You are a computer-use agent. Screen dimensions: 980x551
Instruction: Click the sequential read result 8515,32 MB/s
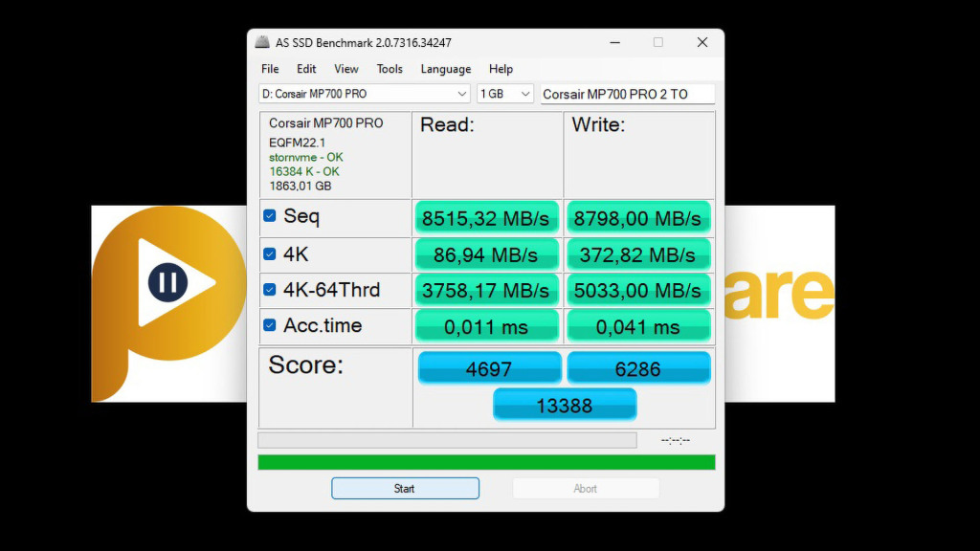tap(486, 217)
